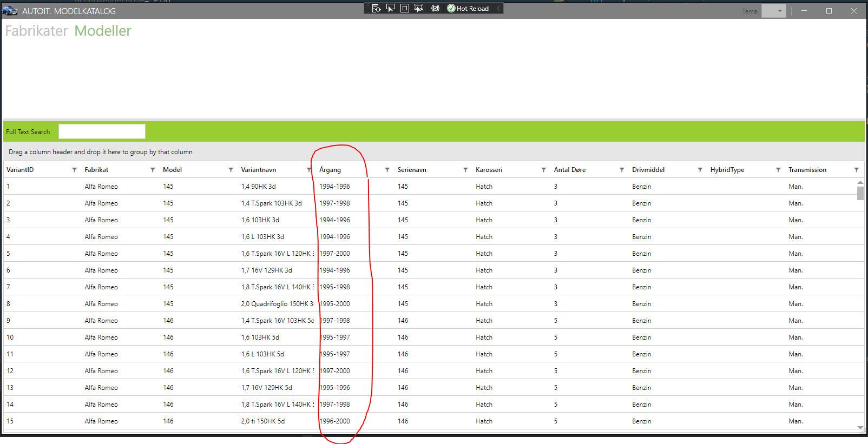Activate the Select Element debug tool
868x444 pixels.
point(391,8)
